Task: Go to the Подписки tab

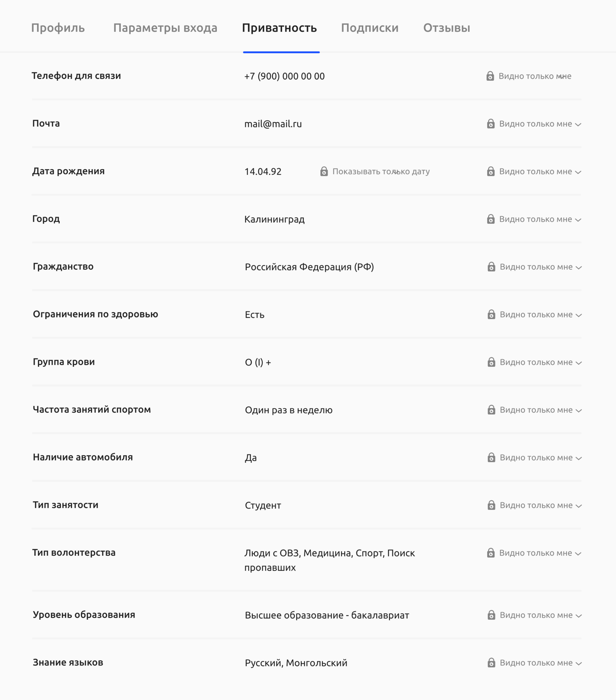Action: pos(370,28)
